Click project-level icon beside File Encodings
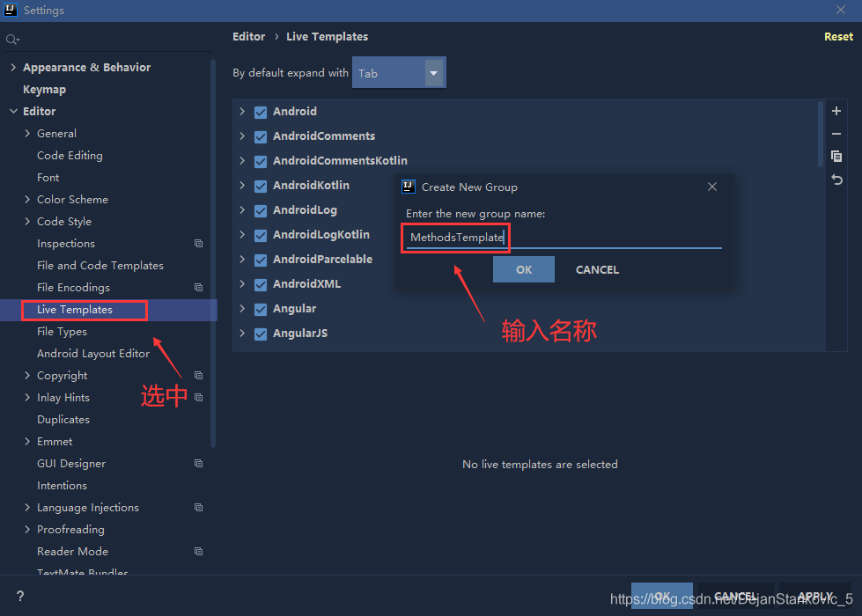This screenshot has height=616, width=862. pos(198,288)
